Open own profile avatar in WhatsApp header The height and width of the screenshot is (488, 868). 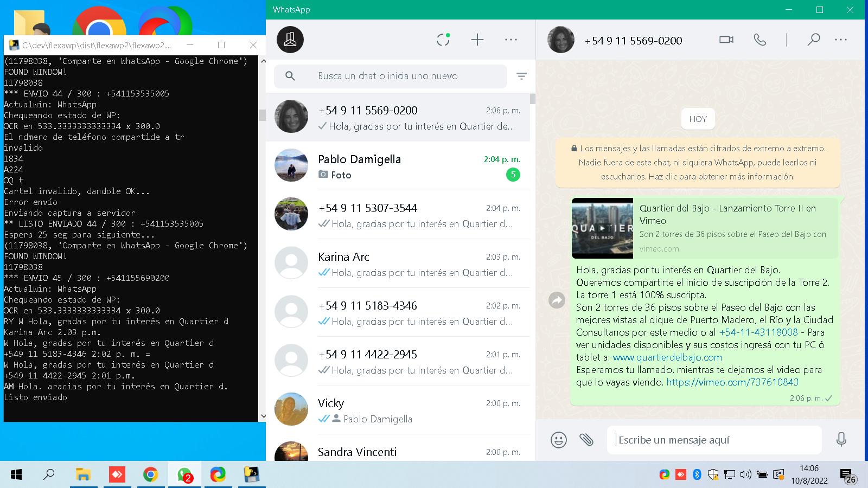click(290, 40)
